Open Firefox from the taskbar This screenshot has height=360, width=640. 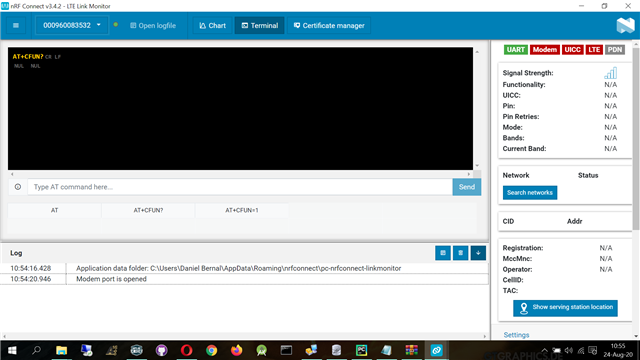[236, 350]
